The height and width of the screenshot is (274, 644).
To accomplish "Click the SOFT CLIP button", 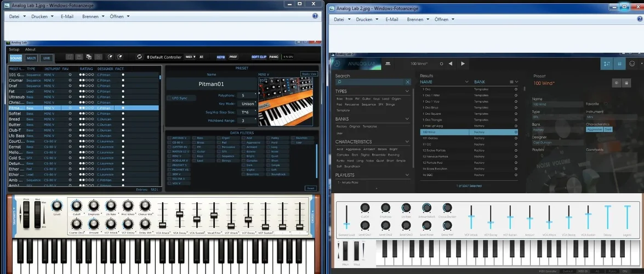I will [259, 56].
